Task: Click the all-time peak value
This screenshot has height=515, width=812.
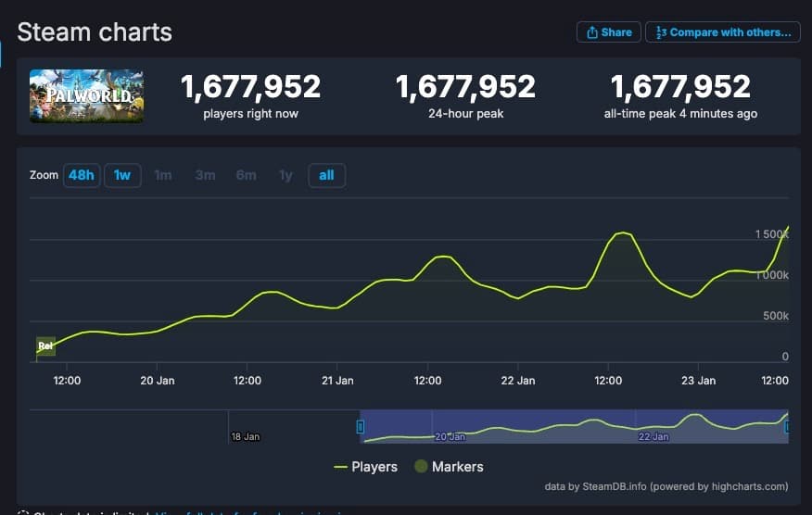Action: (x=680, y=86)
